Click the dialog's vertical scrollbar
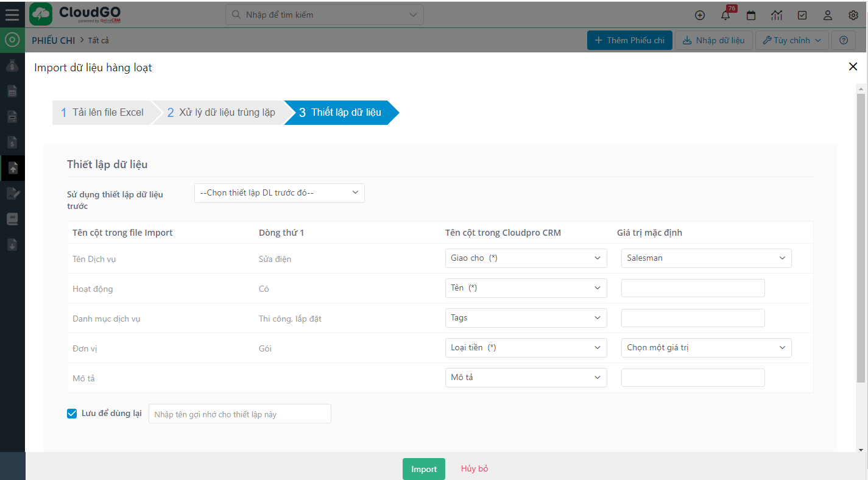This screenshot has width=868, height=480. point(860,238)
